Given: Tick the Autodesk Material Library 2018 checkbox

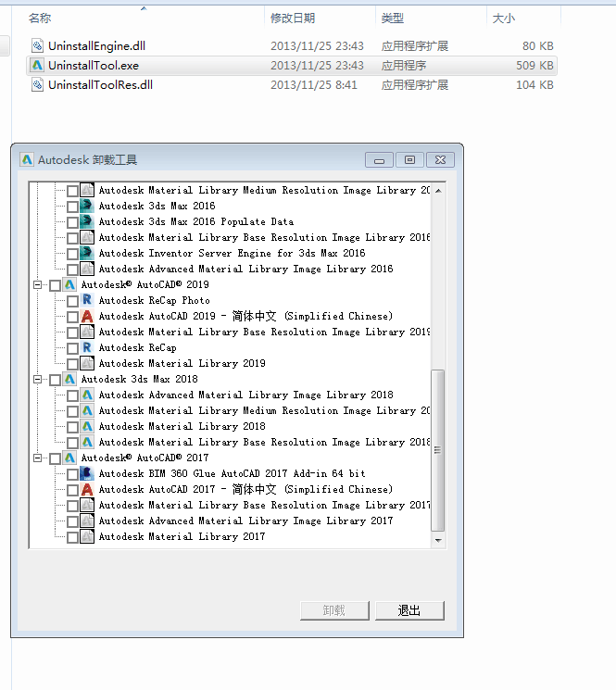Looking at the screenshot, I should point(72,427).
